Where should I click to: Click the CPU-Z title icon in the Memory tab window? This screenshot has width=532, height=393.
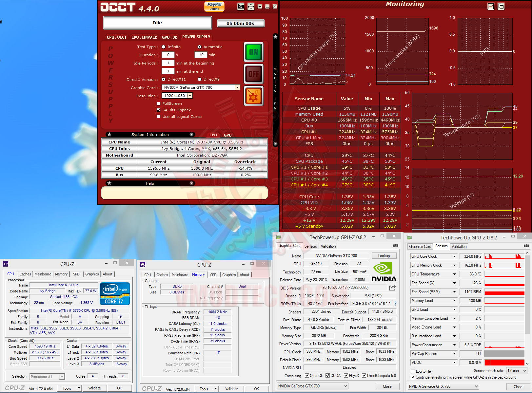(143, 265)
